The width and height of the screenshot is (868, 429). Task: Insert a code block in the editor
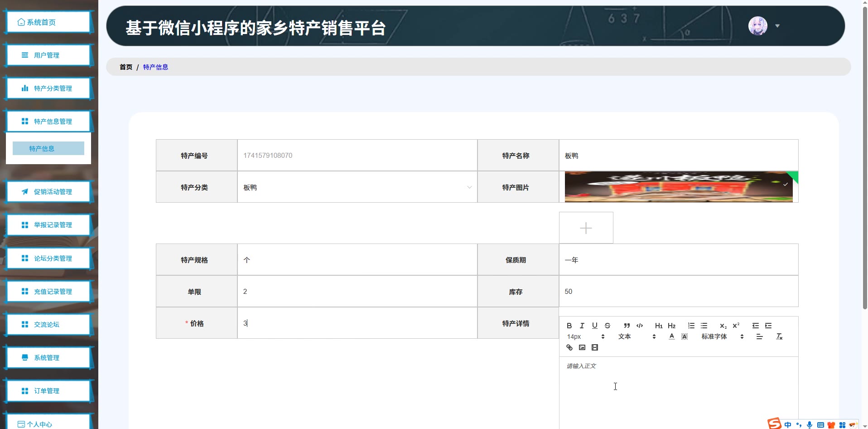tap(640, 326)
